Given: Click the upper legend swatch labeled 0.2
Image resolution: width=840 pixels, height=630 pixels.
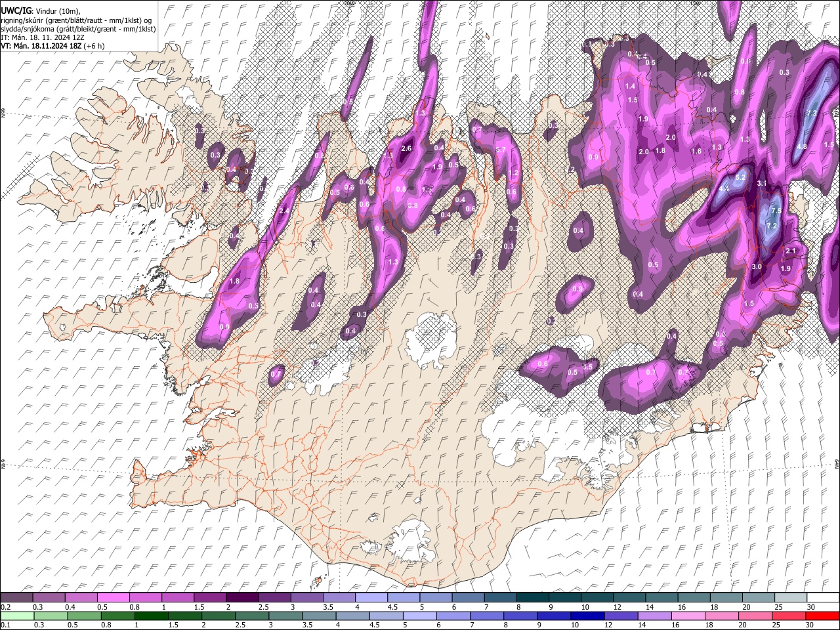Looking at the screenshot, I should (16, 598).
